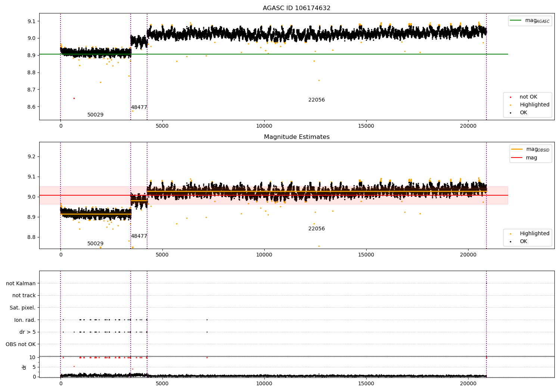Click the 15000 x-tick under the AGASC ID plot
The image size is (560, 392).
pyautogui.click(x=366, y=126)
